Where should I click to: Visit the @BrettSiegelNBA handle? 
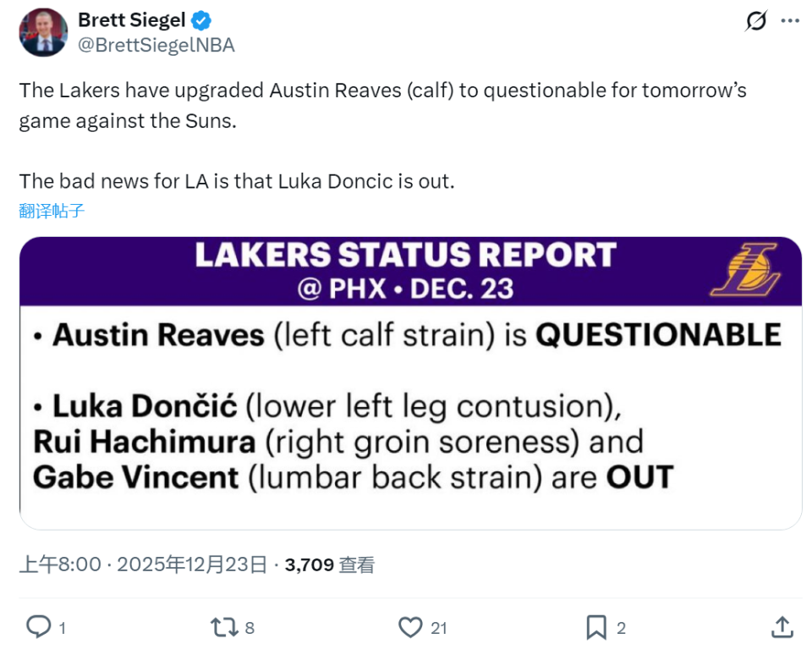point(156,46)
